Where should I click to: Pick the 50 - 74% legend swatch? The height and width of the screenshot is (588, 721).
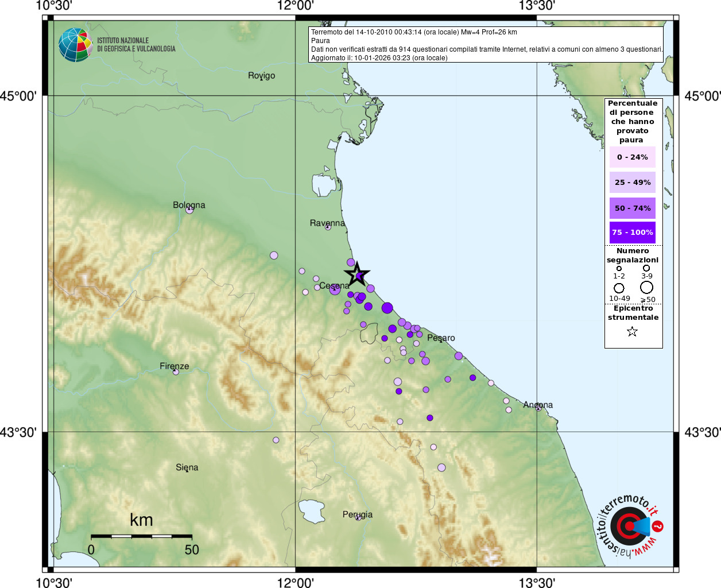click(x=632, y=208)
